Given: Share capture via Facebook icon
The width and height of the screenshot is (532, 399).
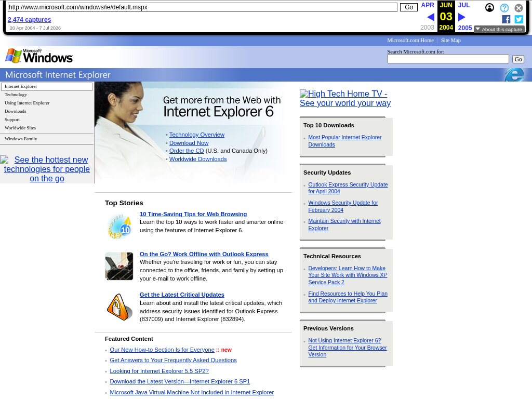Looking at the screenshot, I should click(x=506, y=19).
